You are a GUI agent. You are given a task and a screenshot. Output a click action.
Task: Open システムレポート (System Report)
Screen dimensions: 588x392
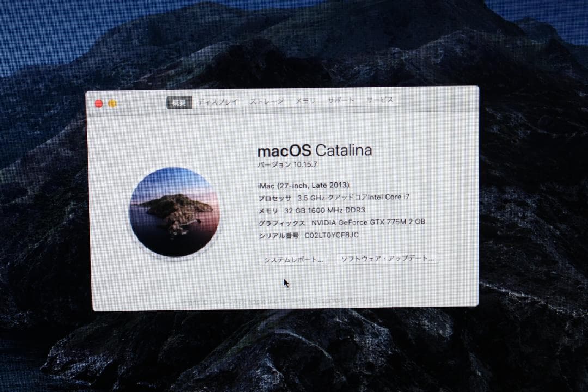pos(293,260)
